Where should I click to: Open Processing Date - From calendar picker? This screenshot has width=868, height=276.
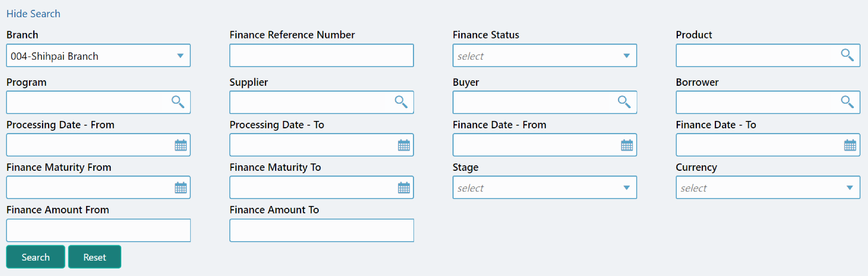(x=181, y=145)
